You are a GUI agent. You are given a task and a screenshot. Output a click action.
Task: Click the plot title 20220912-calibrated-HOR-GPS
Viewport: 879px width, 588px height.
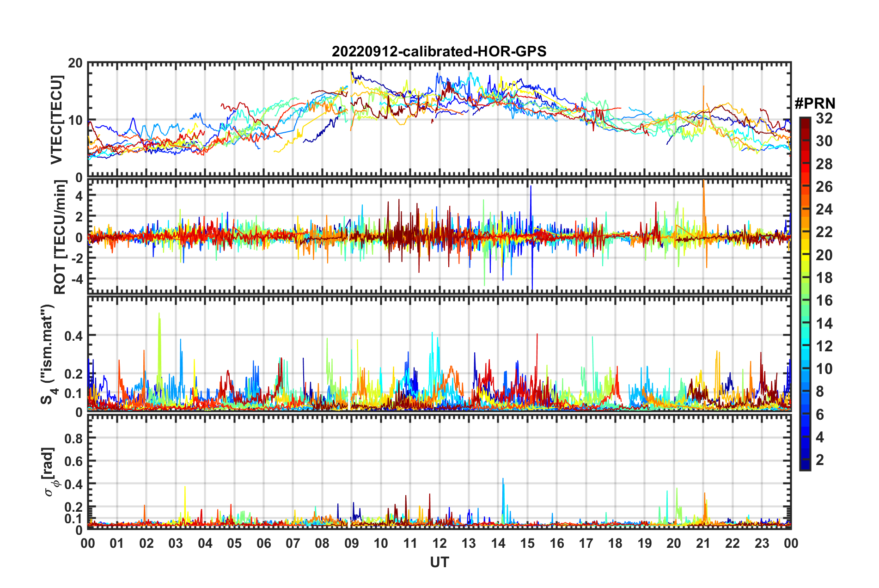[439, 51]
